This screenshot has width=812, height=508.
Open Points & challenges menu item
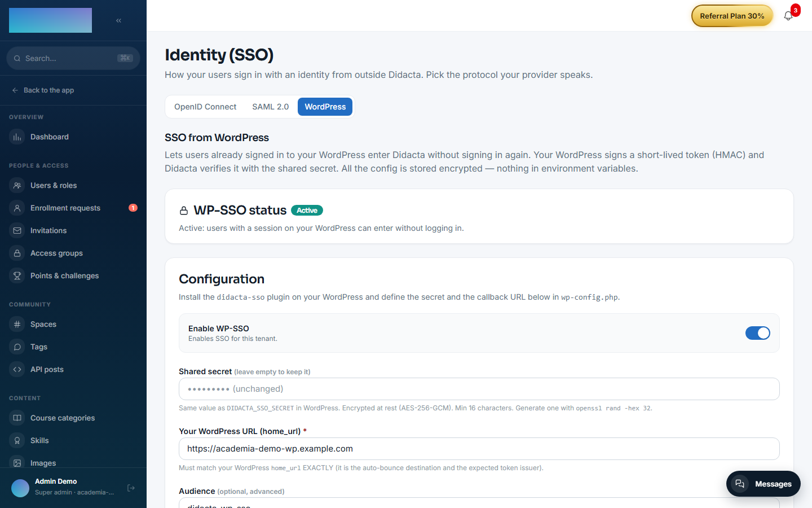73,276
